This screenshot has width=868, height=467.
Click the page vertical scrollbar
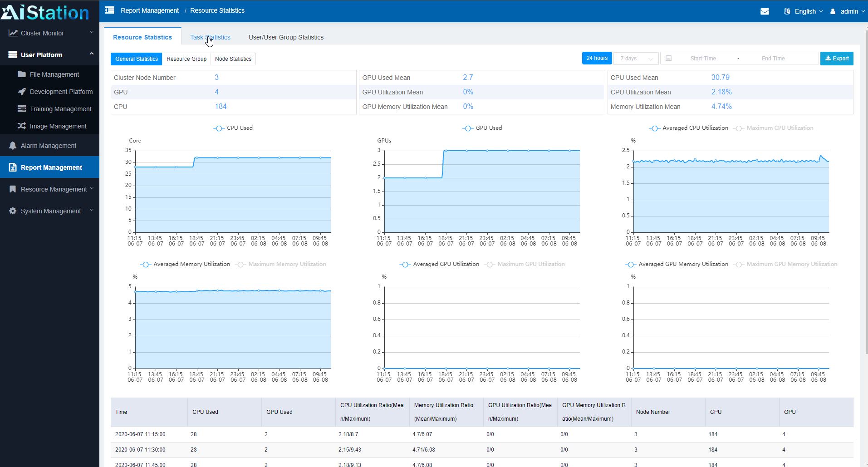click(x=866, y=191)
